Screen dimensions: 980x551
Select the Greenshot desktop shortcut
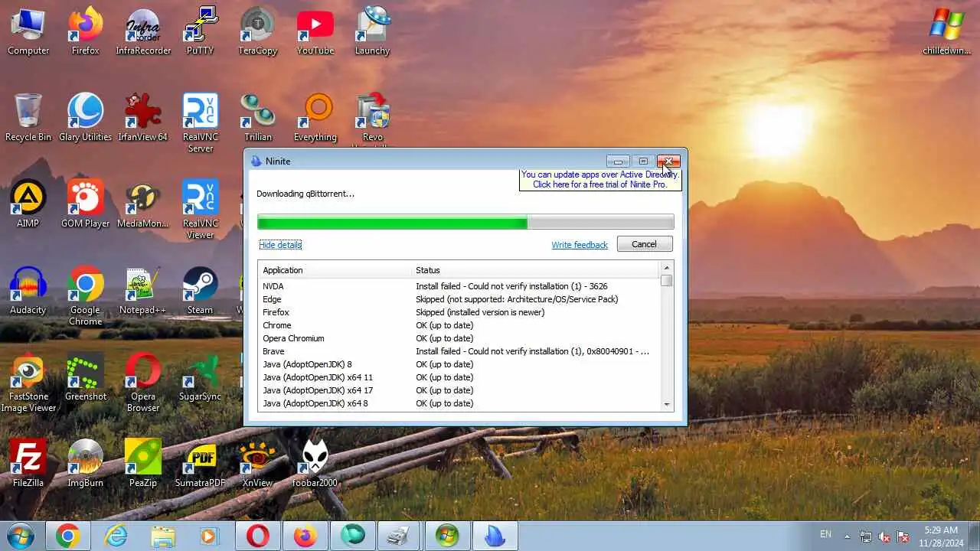pos(86,377)
